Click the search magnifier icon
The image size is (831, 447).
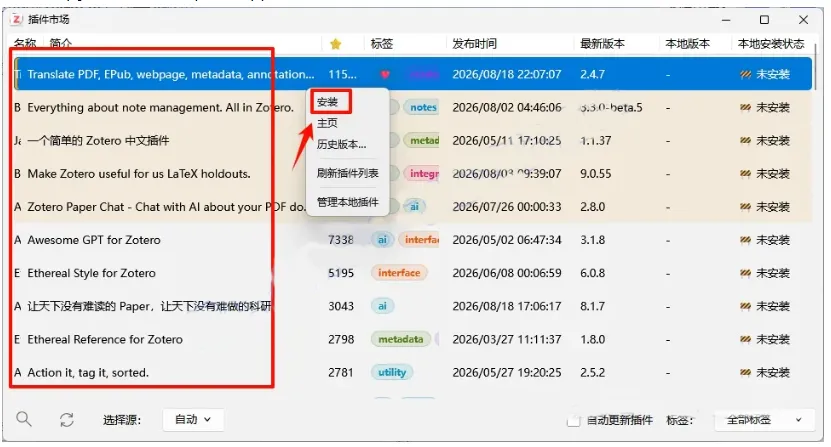(x=23, y=419)
